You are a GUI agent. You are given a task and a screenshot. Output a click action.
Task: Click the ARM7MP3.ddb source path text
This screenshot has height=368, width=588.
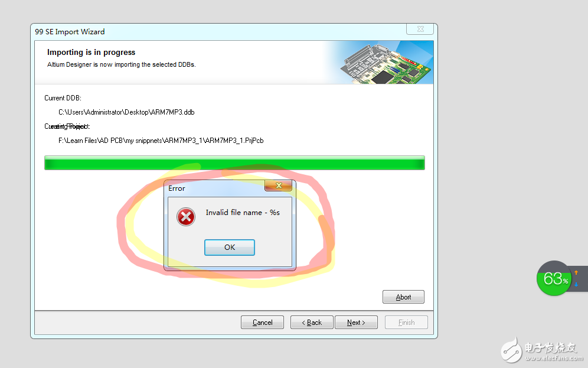pos(126,112)
